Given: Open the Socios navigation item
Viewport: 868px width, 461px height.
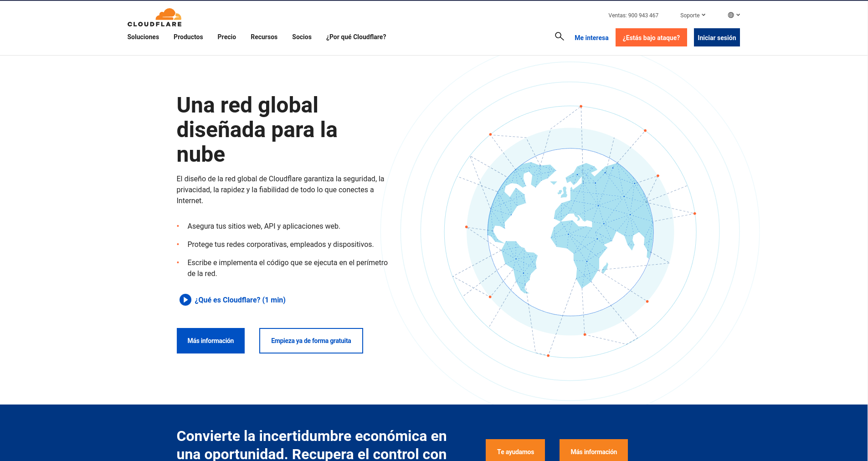Looking at the screenshot, I should coord(301,37).
